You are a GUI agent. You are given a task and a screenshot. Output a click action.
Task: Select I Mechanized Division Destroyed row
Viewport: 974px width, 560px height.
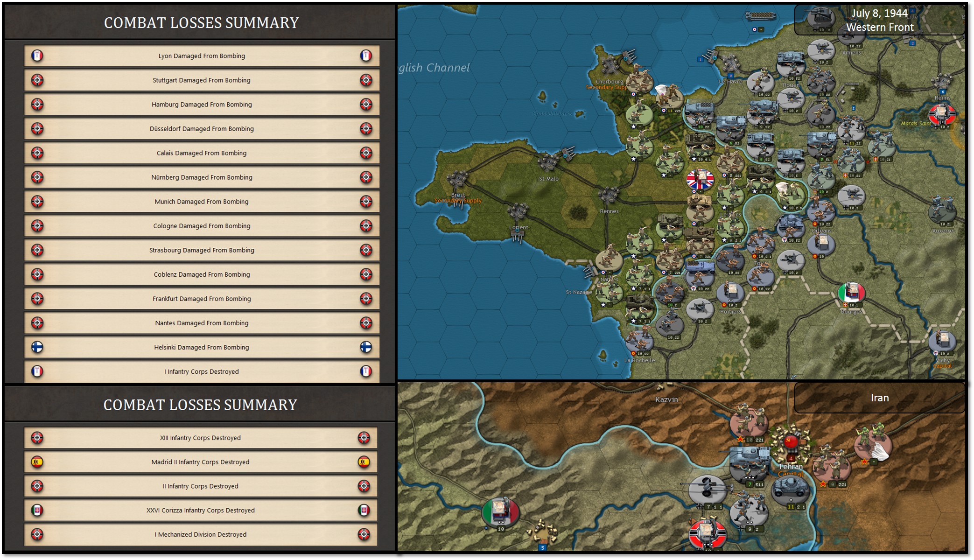pos(201,534)
